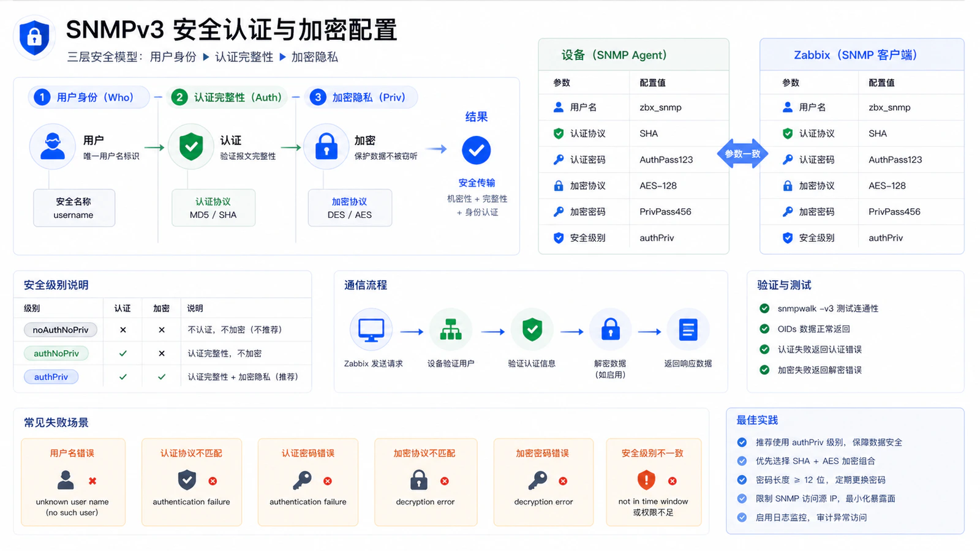
Task: Click the text 限制 SNMP 访问源 IP
Action: (x=797, y=499)
